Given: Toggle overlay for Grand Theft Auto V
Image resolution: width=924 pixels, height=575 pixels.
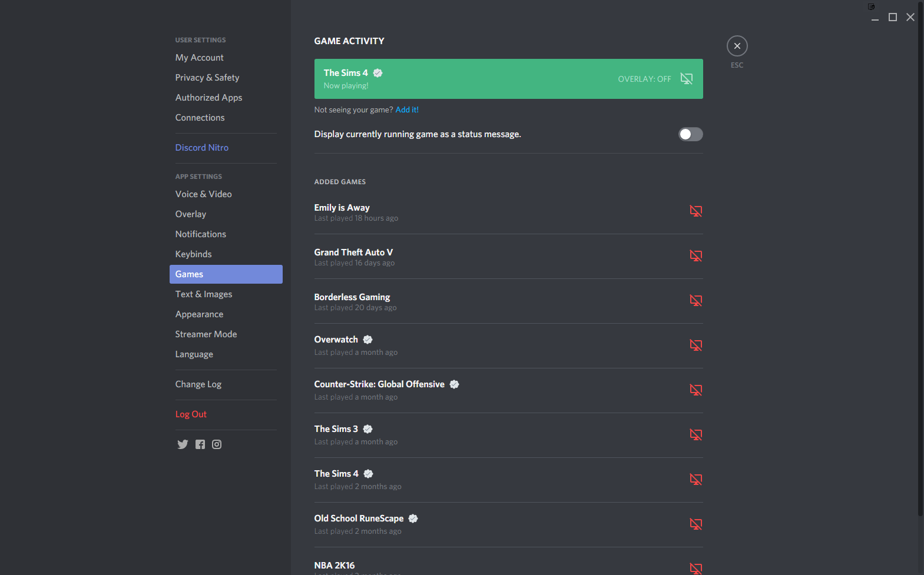Looking at the screenshot, I should (x=696, y=255).
